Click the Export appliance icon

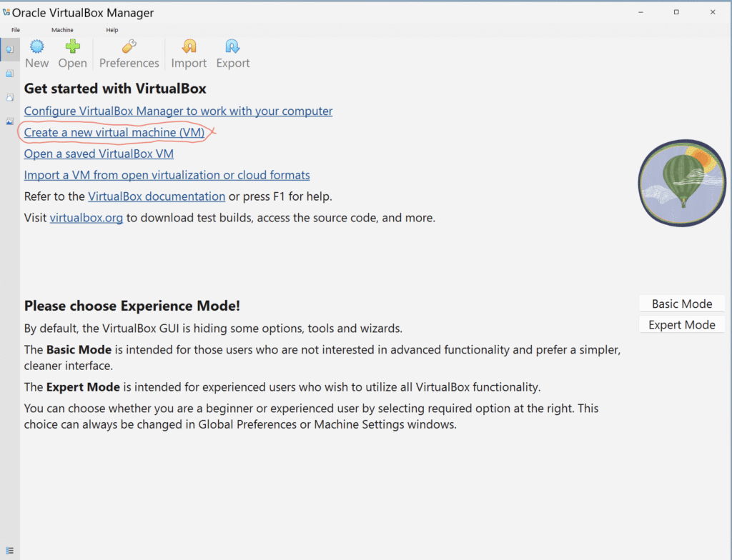pyautogui.click(x=233, y=47)
